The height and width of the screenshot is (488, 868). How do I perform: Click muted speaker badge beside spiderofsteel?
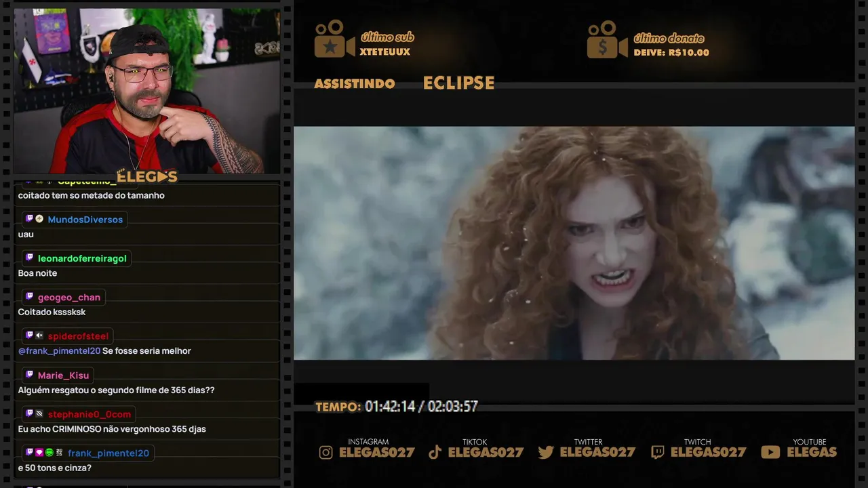[39, 335]
